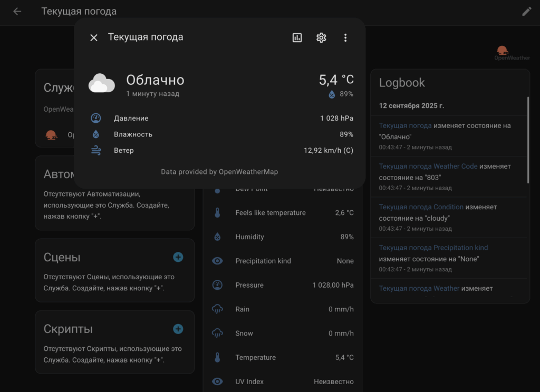The image size is (540, 392).
Task: Click the Давление pressure row in dialog
Action: [x=221, y=119]
